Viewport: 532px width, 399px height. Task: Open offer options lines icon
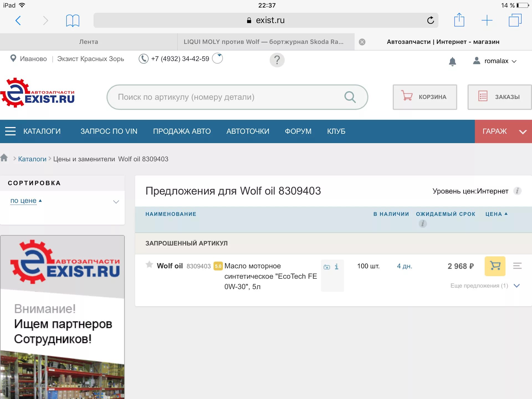pyautogui.click(x=517, y=266)
